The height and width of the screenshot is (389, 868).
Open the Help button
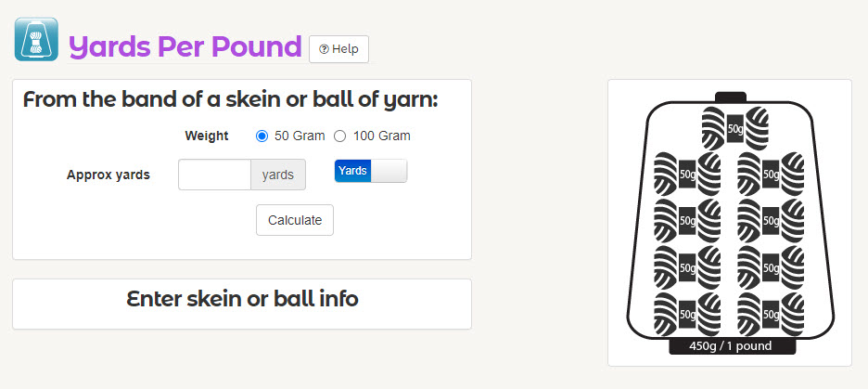pos(338,49)
